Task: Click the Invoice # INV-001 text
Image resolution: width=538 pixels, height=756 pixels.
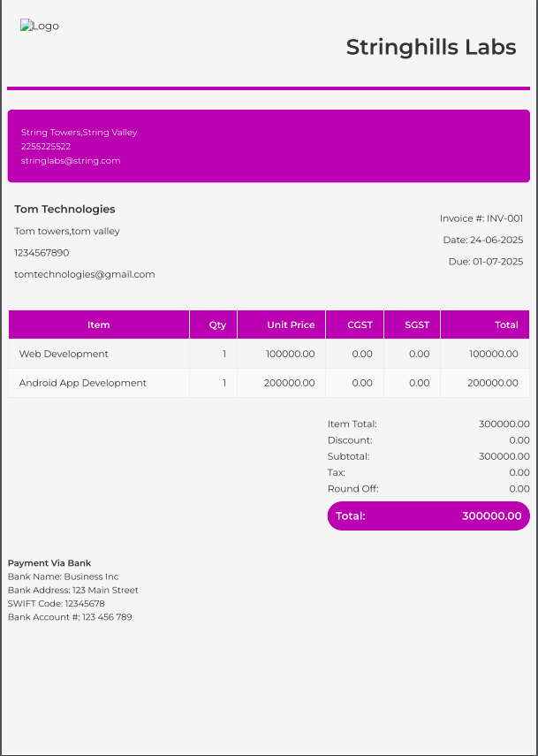Action: 481,218
